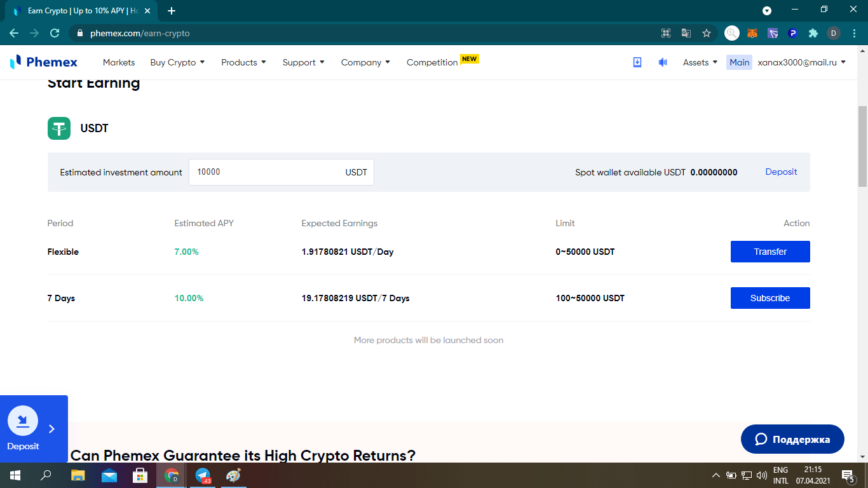
Task: Click the Phemex logo
Action: 44,62
